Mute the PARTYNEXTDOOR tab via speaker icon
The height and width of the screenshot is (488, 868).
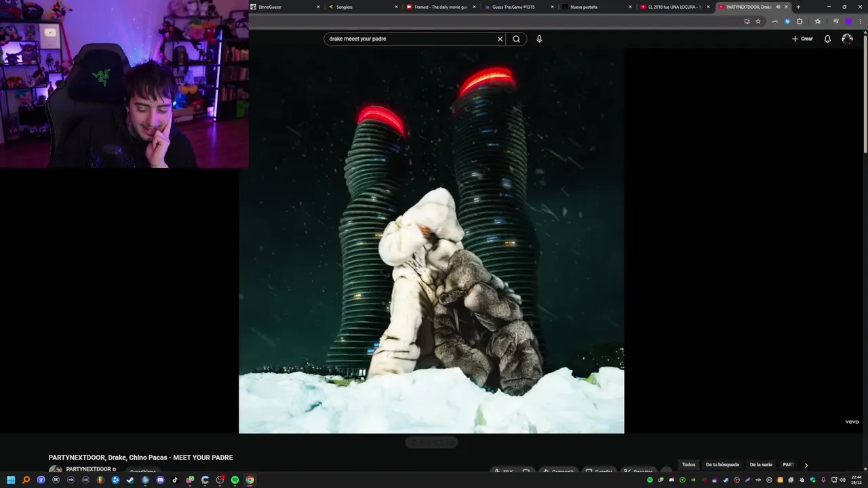pos(777,7)
